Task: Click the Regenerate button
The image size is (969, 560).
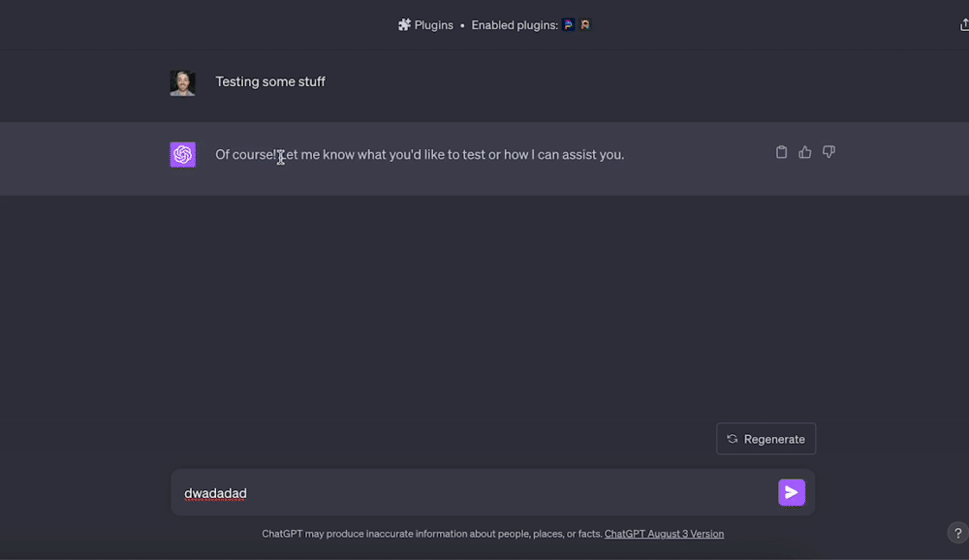Action: click(766, 439)
